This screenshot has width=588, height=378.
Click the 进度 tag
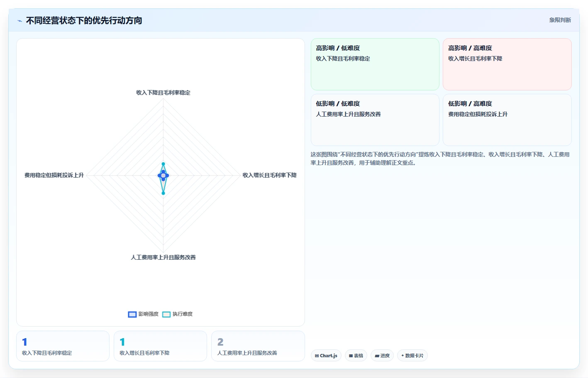(382, 356)
